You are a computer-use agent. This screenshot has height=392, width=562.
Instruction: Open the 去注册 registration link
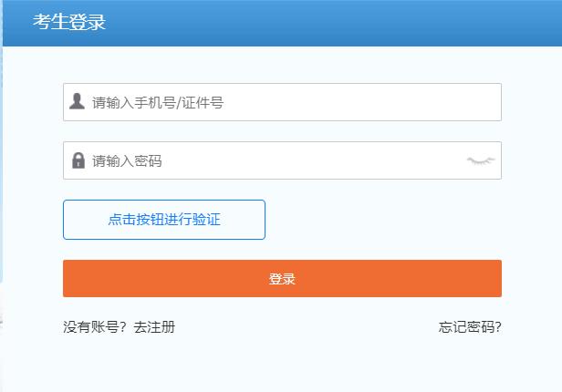pyautogui.click(x=154, y=327)
